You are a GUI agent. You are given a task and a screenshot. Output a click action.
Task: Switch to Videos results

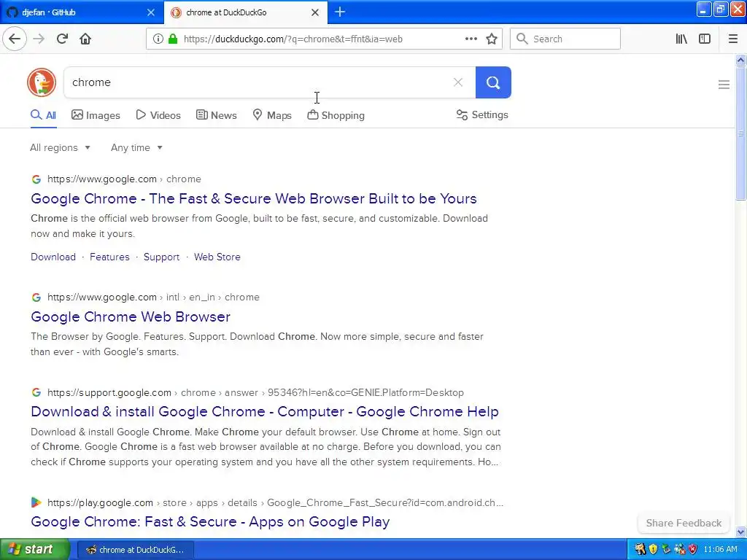158,115
